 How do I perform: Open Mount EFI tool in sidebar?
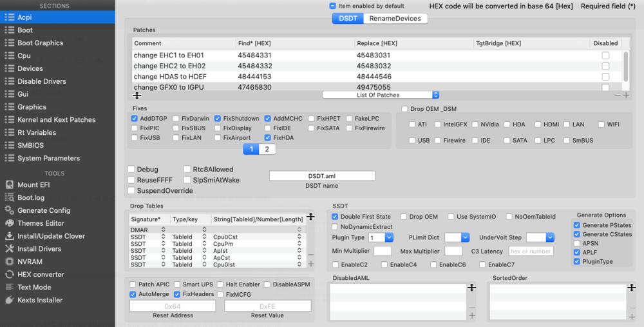click(33, 185)
